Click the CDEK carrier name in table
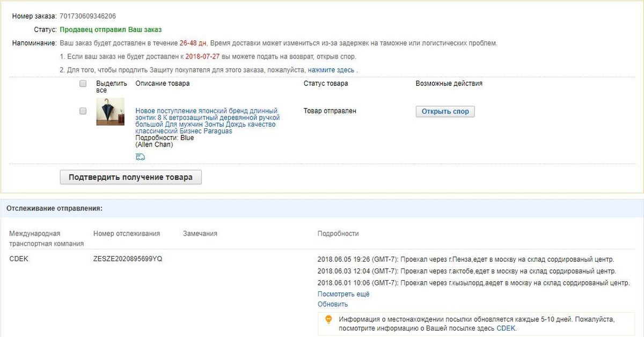644x337 pixels. point(19,259)
